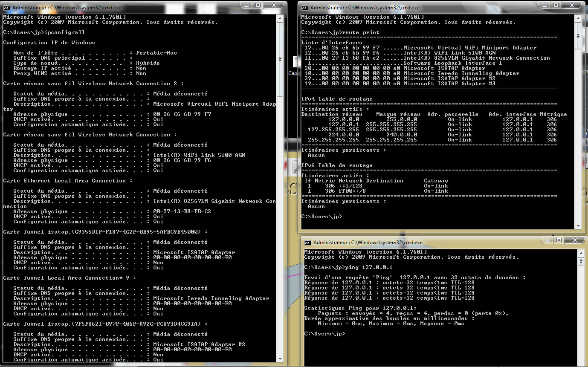
Task: Click the scrollbar thumb in the route print window
Action: (x=578, y=36)
